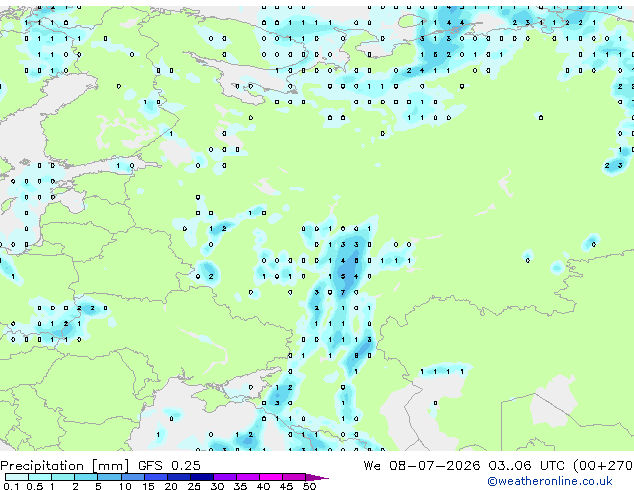Screen dimensions: 634x490
Task: Open the weatheronline.co.uk copyright link
Action: tap(550, 481)
